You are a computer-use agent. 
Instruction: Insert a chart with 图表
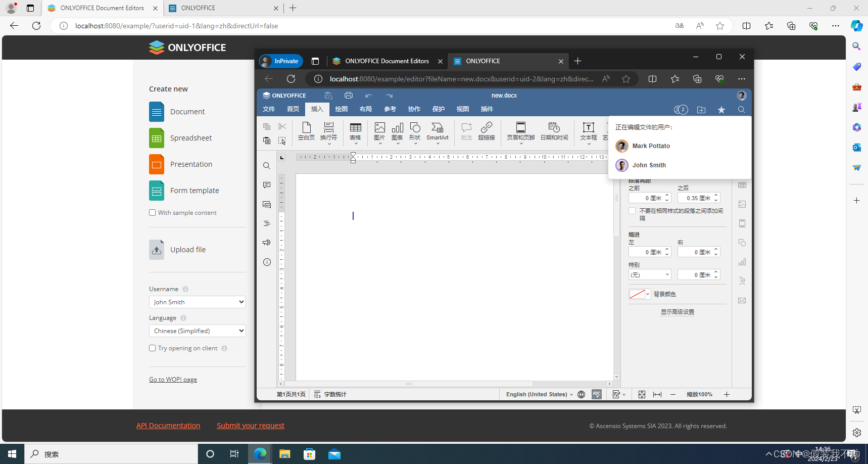tap(398, 132)
